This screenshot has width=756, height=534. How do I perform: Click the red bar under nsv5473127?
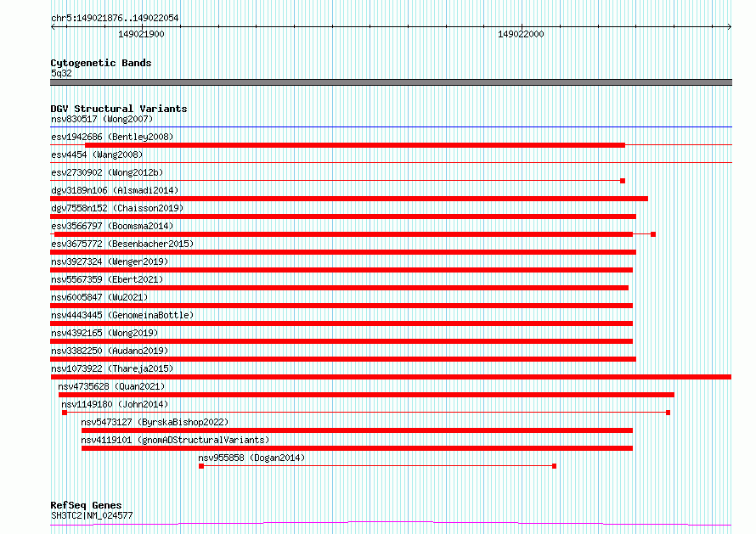point(358,430)
